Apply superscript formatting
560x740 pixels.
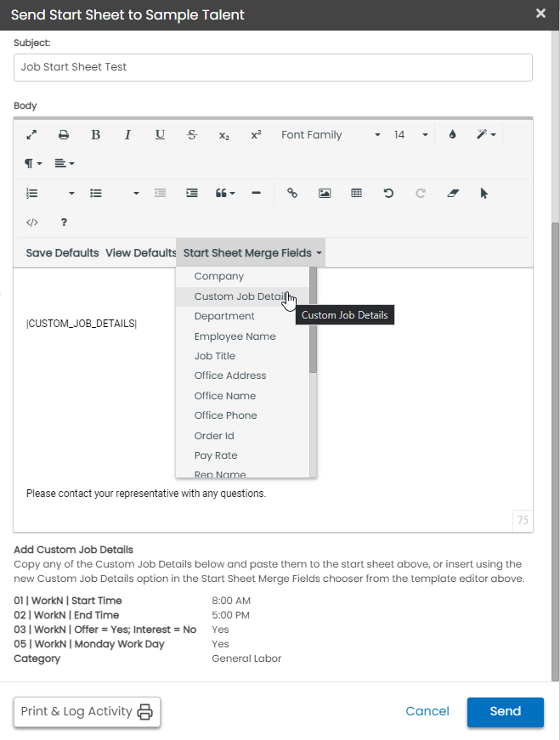256,135
